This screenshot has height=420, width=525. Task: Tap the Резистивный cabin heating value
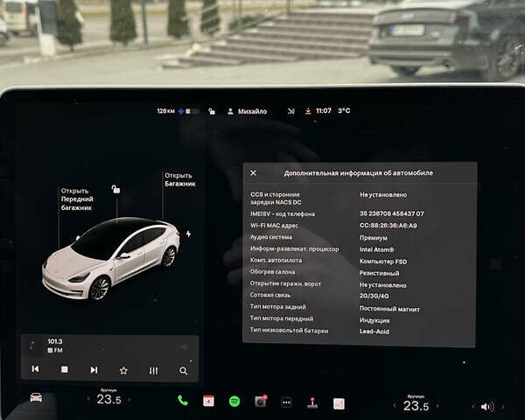pyautogui.click(x=379, y=273)
